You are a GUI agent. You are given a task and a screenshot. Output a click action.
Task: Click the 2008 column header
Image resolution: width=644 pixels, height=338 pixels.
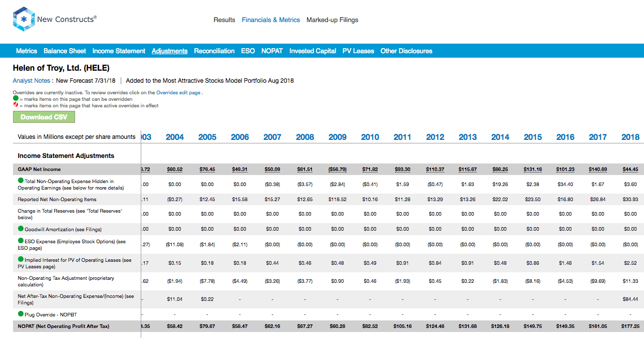(305, 137)
